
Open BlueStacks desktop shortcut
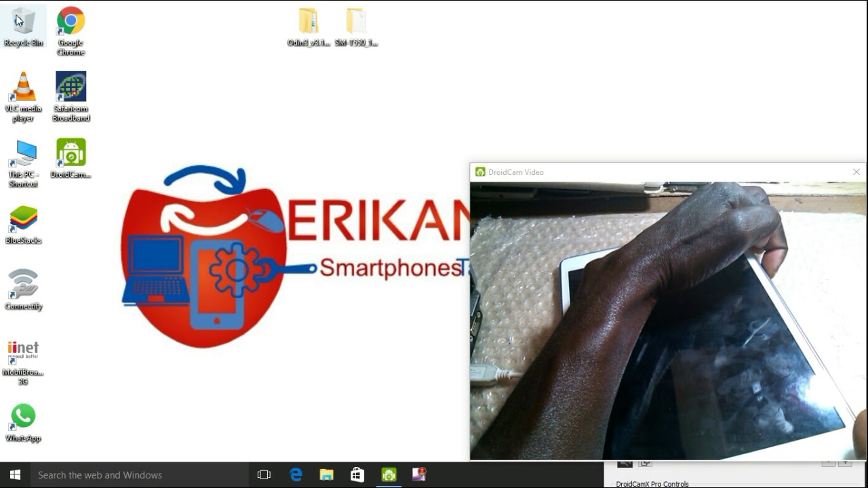(23, 224)
